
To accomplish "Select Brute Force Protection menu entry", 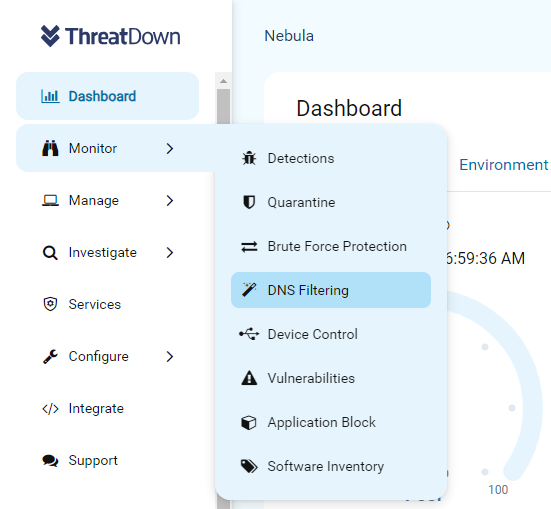I will click(x=331, y=246).
